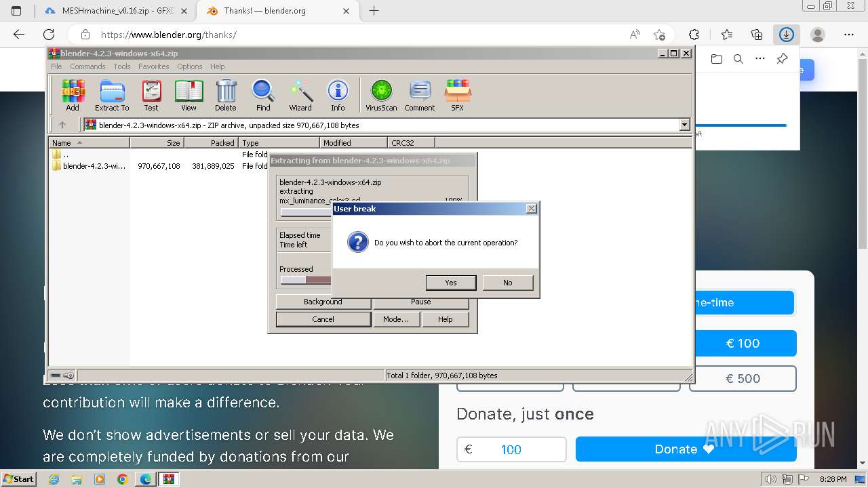Open the Options menu
The width and height of the screenshot is (868, 488).
[190, 66]
